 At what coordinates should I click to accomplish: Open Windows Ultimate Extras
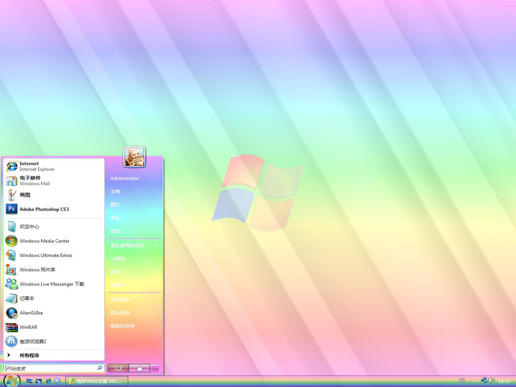coord(54,255)
